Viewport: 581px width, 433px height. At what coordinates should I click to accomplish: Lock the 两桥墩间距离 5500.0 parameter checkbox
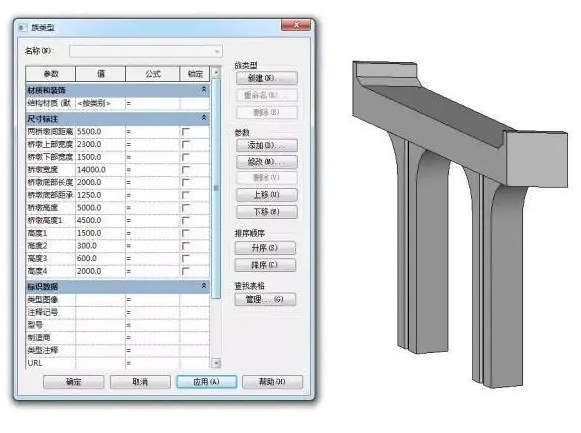pyautogui.click(x=186, y=132)
